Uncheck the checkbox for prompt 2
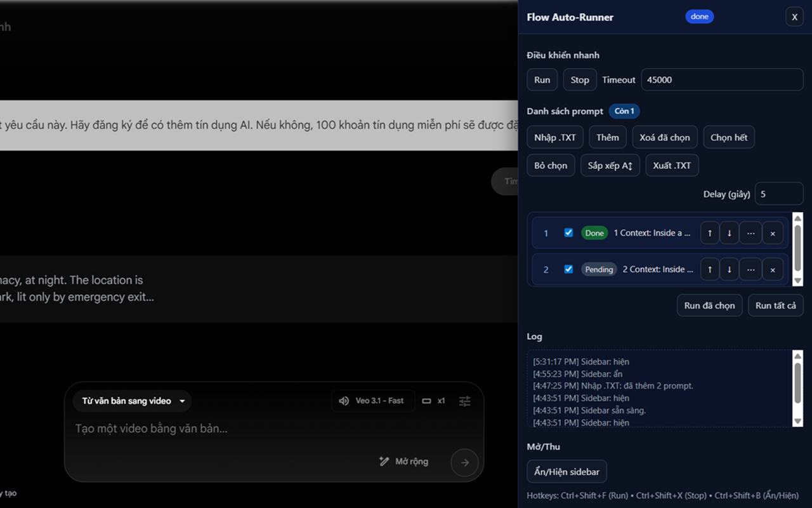This screenshot has height=508, width=812. point(568,269)
